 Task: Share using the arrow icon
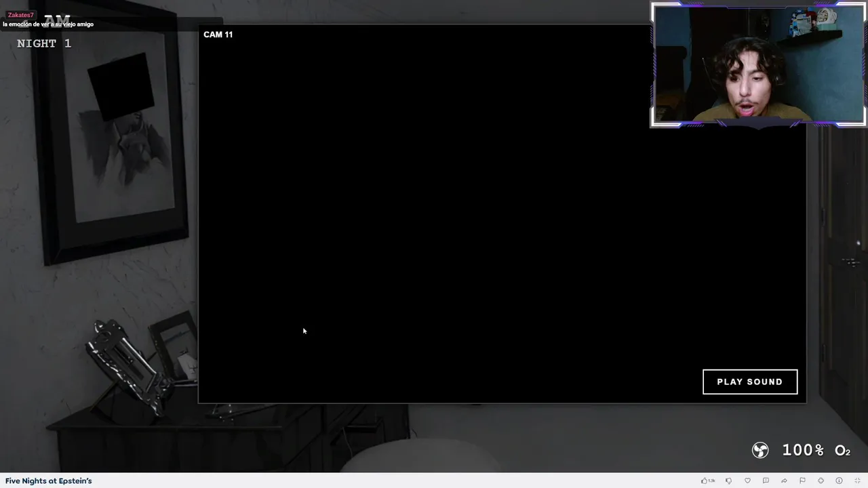pyautogui.click(x=784, y=481)
